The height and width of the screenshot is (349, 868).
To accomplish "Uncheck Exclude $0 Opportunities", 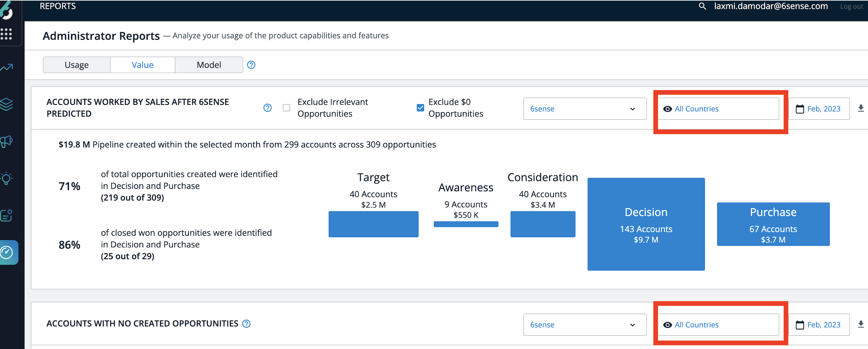I will coord(420,108).
